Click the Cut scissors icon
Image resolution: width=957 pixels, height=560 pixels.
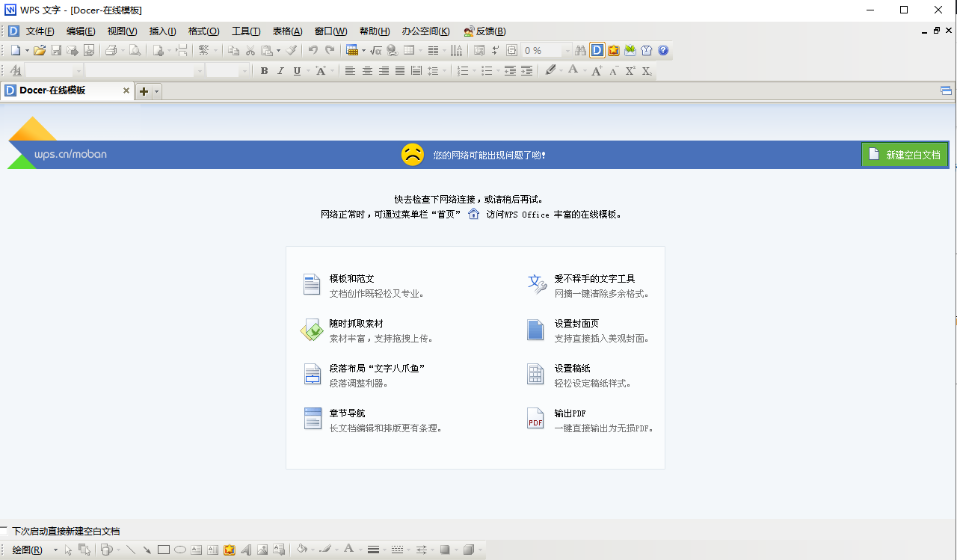click(x=250, y=50)
